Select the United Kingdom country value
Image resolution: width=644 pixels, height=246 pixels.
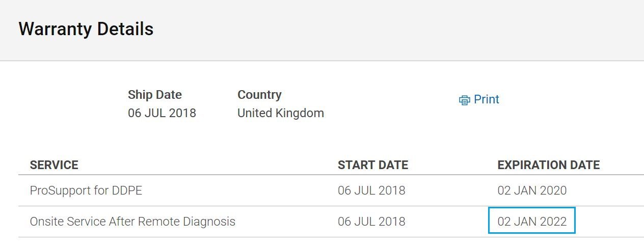click(281, 113)
